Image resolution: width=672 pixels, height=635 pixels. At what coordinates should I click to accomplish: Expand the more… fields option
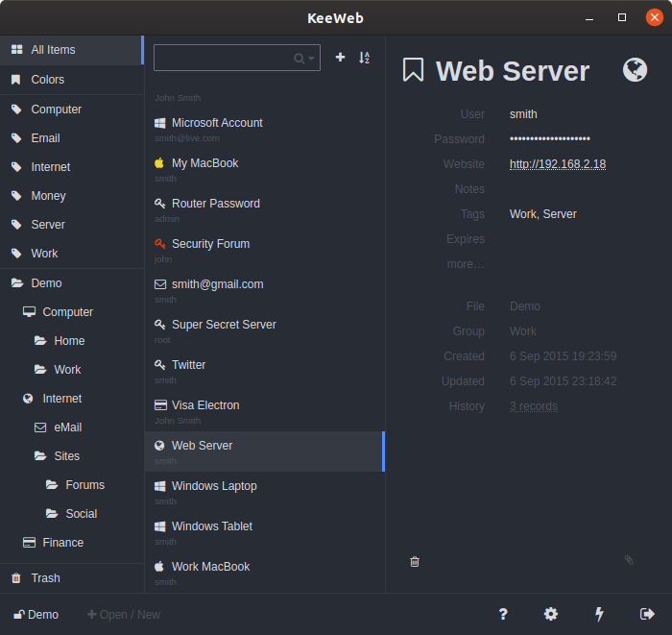click(x=466, y=263)
